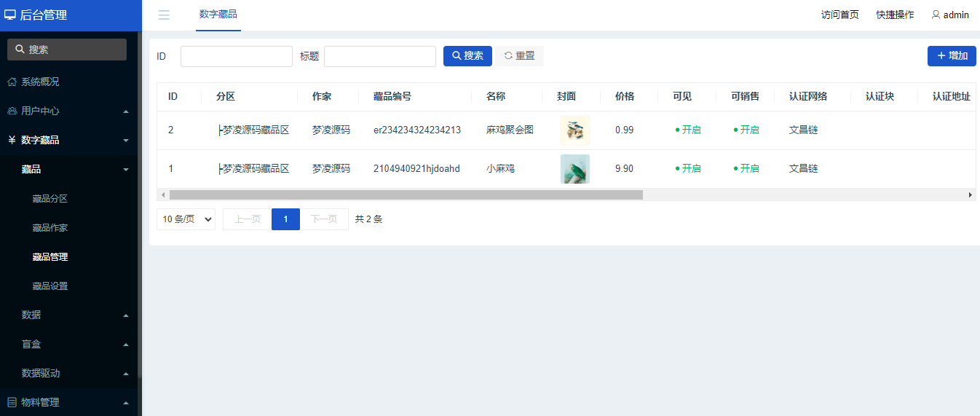Click the horizontal scrollbar right arrow
The width and height of the screenshot is (980, 416).
pyautogui.click(x=970, y=195)
